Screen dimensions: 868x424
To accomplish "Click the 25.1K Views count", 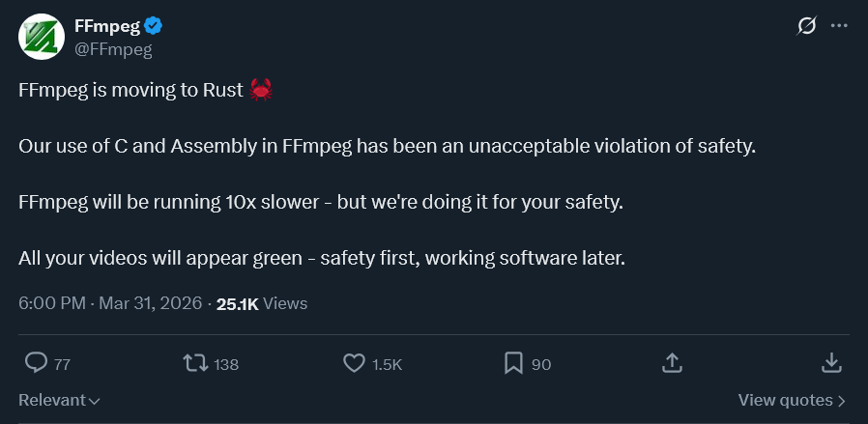I will (x=262, y=303).
